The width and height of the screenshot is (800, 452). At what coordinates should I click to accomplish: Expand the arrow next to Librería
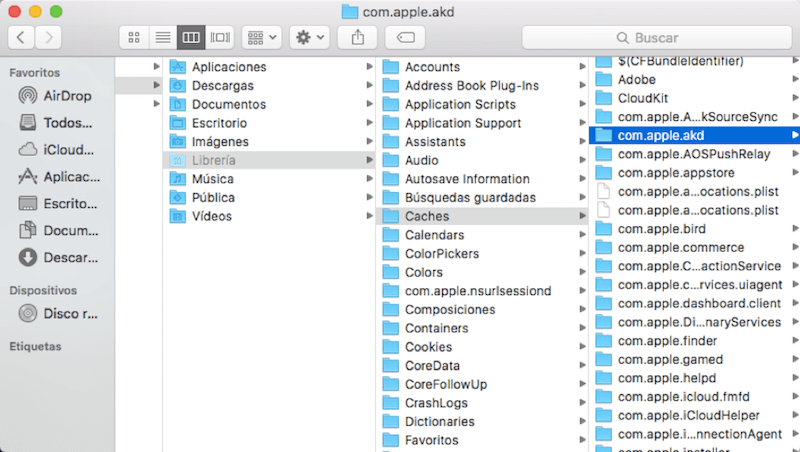(369, 160)
